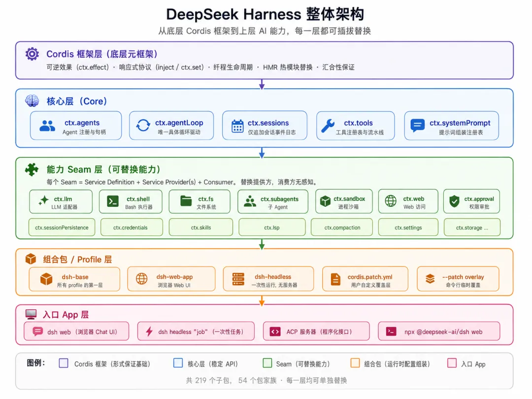This screenshot has height=399, width=532.
Task: Click the layers icon in --patch overlay card
Action: (x=430, y=279)
